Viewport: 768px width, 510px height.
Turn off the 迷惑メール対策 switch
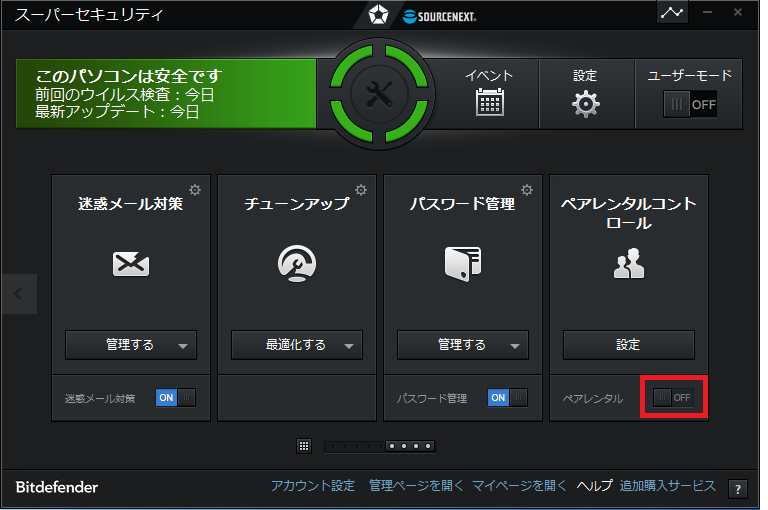click(x=176, y=397)
